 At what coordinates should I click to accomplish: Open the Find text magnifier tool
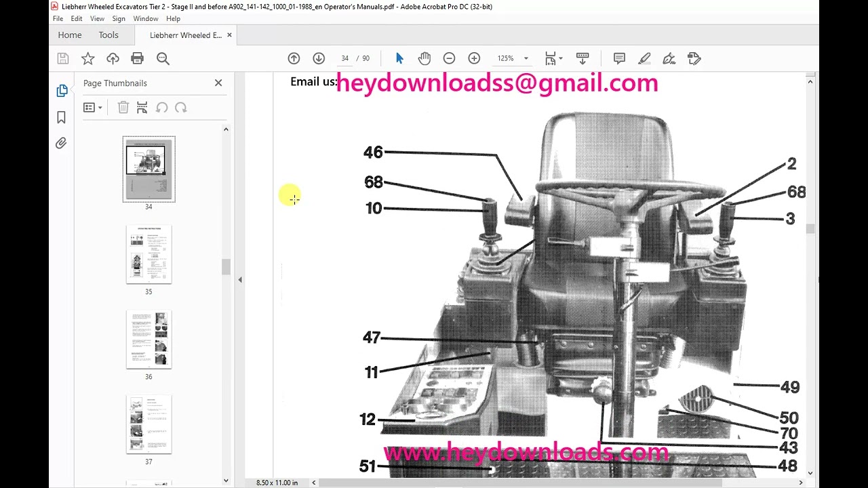pyautogui.click(x=163, y=58)
